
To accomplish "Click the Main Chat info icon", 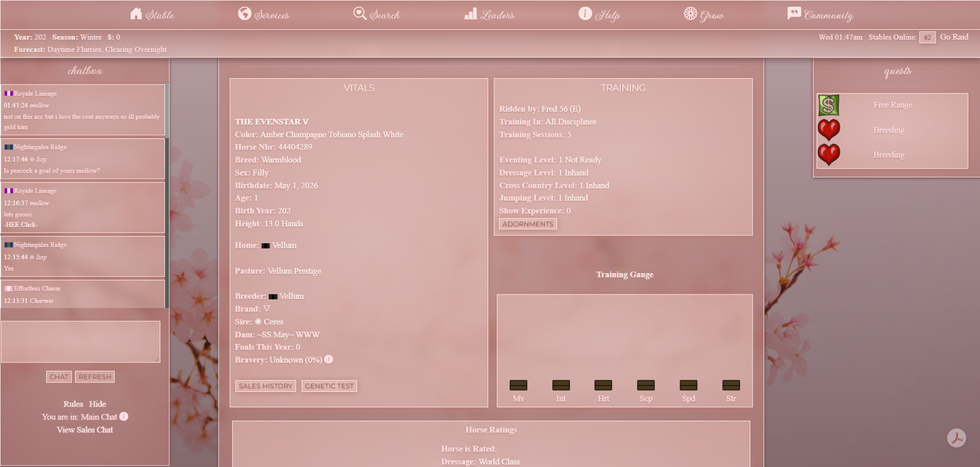I will tap(123, 416).
